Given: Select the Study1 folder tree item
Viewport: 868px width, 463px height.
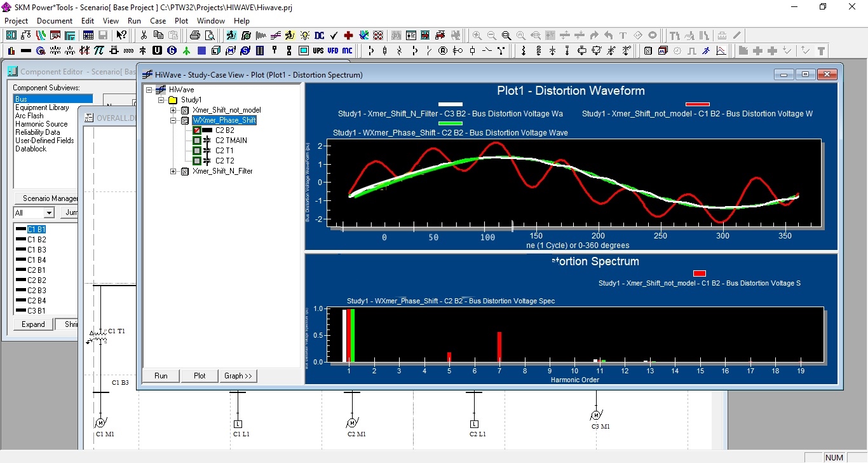Looking at the screenshot, I should (x=191, y=100).
